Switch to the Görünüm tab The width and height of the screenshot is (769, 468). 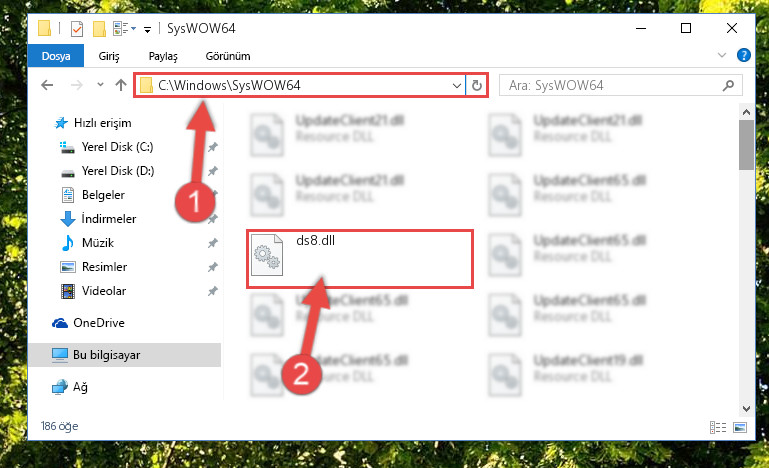(x=228, y=56)
